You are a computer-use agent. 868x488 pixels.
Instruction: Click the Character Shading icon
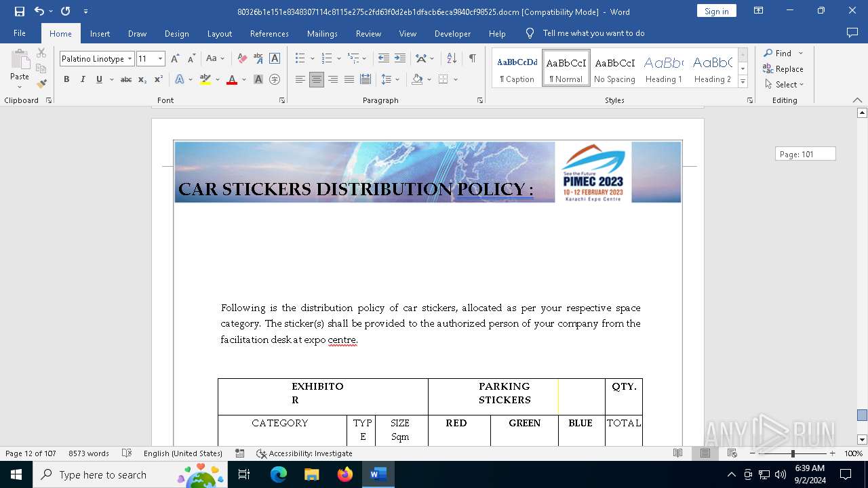[x=258, y=79]
